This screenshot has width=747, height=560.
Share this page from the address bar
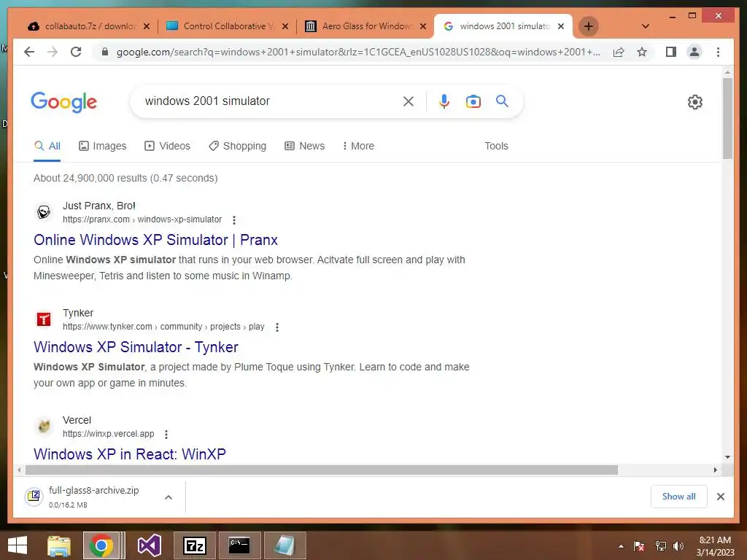(619, 52)
